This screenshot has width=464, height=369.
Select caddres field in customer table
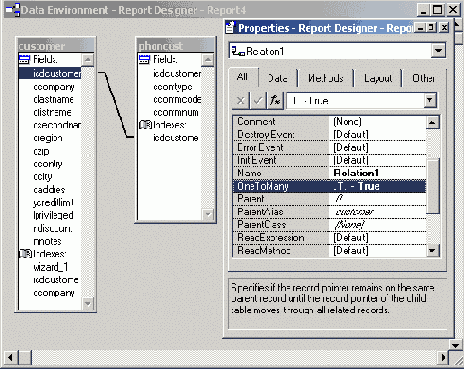point(49,189)
